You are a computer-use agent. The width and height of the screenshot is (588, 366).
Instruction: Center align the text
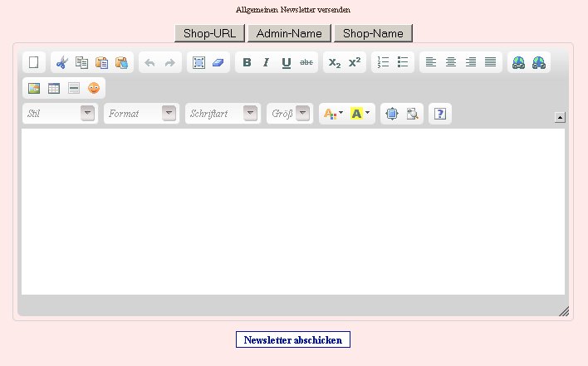pos(451,62)
